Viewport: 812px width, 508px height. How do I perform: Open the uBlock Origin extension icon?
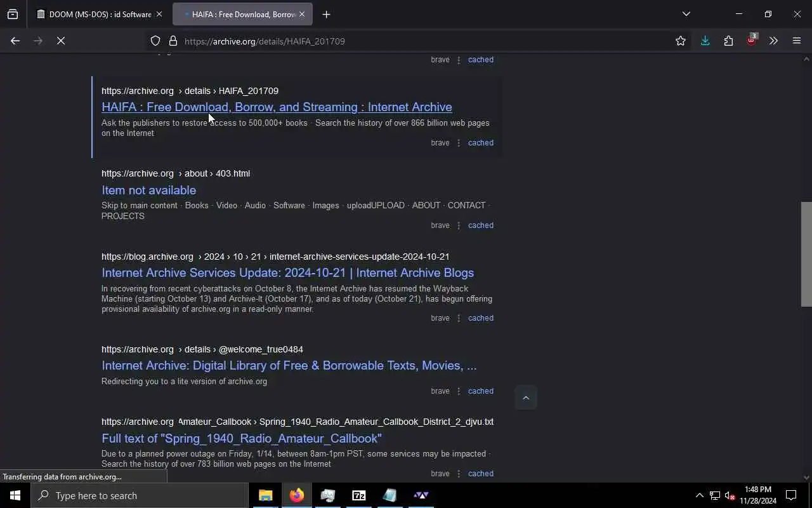752,41
